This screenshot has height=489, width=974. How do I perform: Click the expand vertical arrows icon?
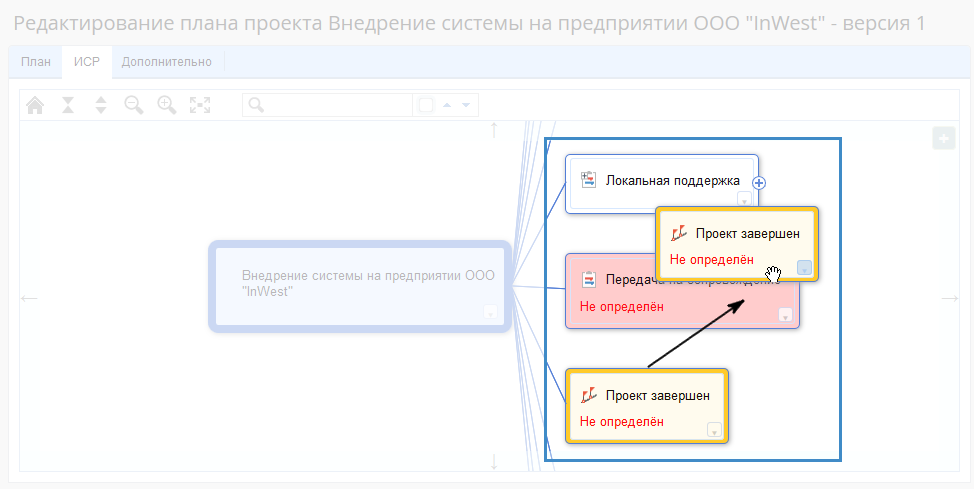coord(100,105)
